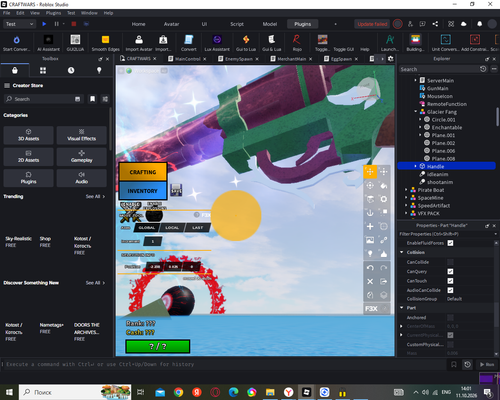Viewport: 500px width, 400px height.
Task: Enable the Anchored checkbox
Action: click(x=450, y=318)
